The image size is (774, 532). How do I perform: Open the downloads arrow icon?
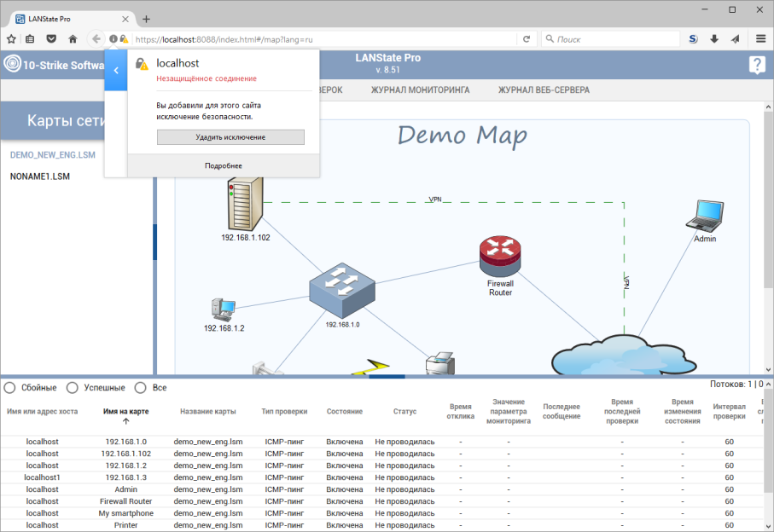coord(714,39)
